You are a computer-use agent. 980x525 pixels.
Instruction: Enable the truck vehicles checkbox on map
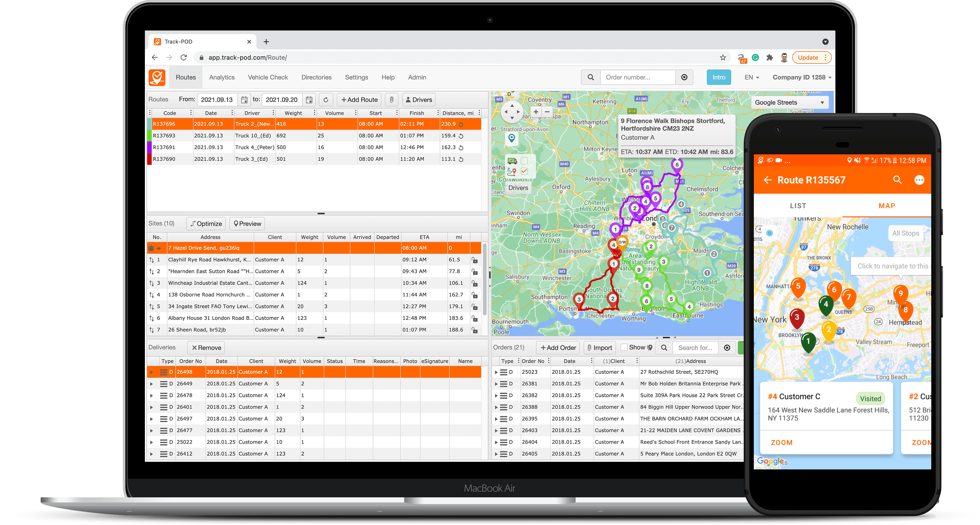524,161
